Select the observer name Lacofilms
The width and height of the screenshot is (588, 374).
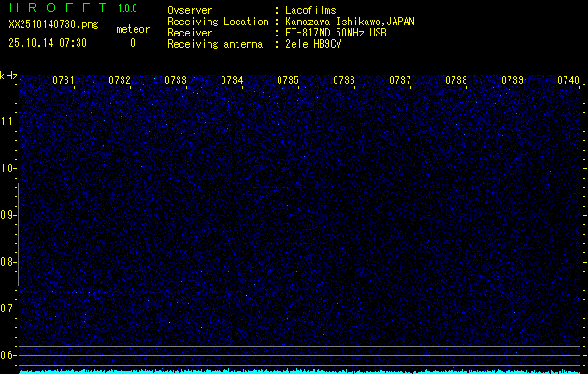click(x=310, y=10)
